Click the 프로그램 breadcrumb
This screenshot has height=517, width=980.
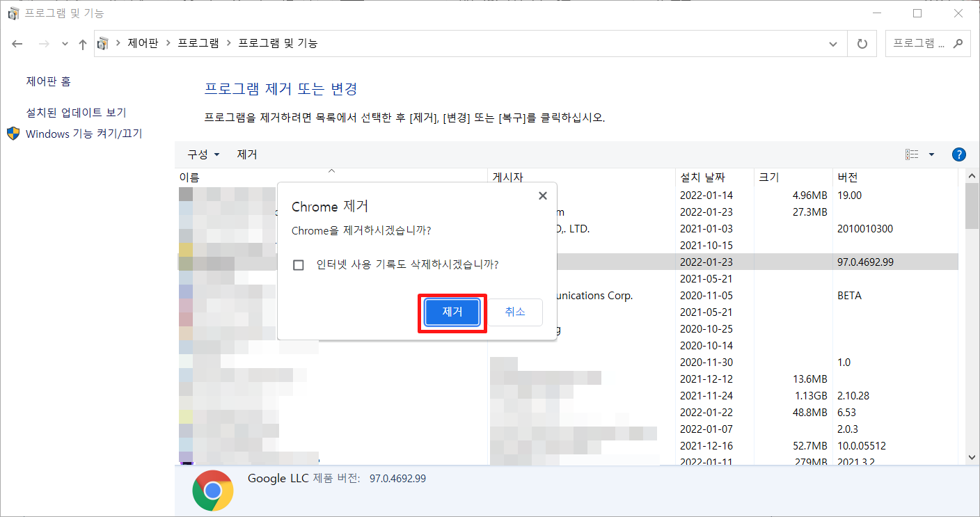198,44
